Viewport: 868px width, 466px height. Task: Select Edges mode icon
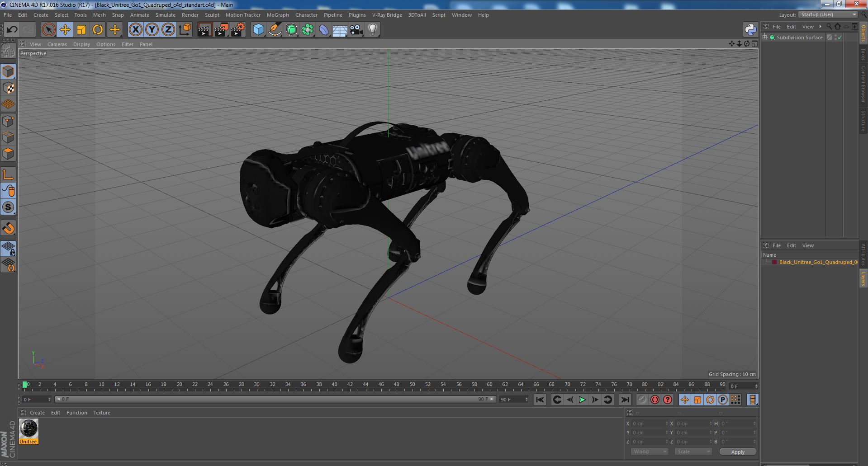[8, 137]
